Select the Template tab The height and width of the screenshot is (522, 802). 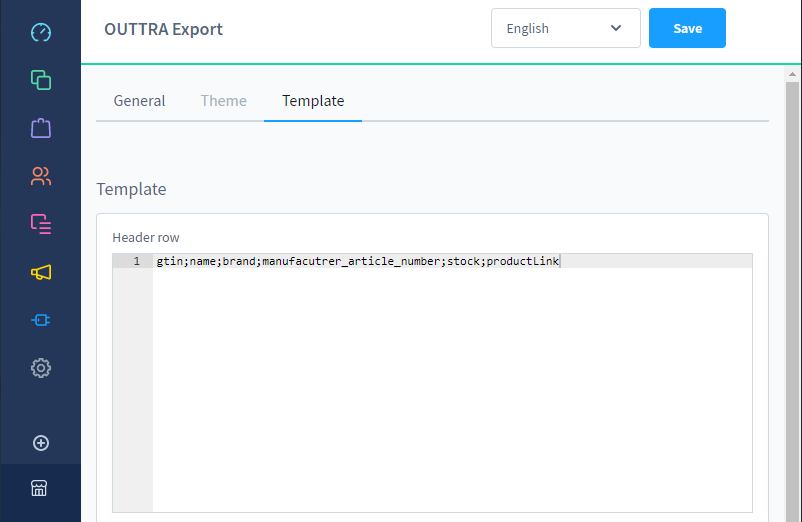click(313, 101)
